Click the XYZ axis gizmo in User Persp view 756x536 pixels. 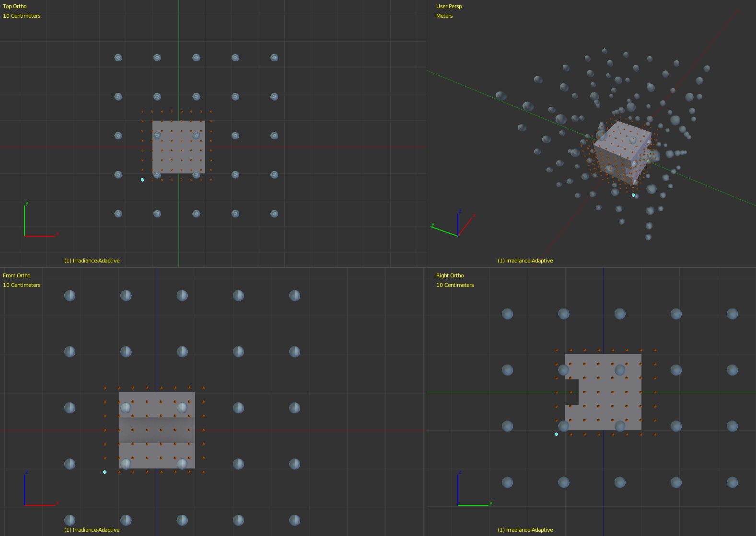pyautogui.click(x=453, y=223)
